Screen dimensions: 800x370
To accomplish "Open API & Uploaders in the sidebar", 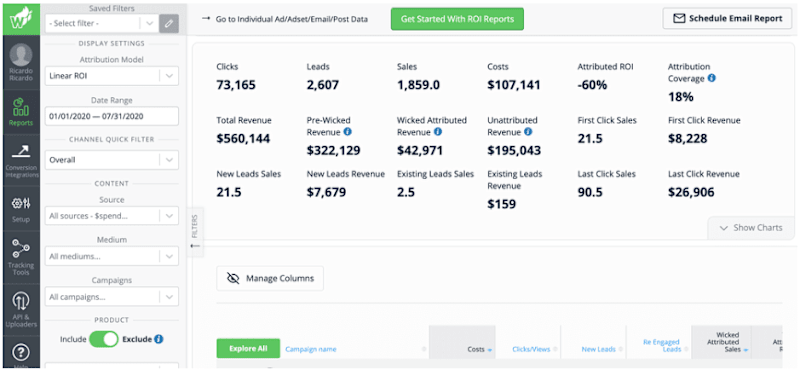I will click(x=21, y=310).
